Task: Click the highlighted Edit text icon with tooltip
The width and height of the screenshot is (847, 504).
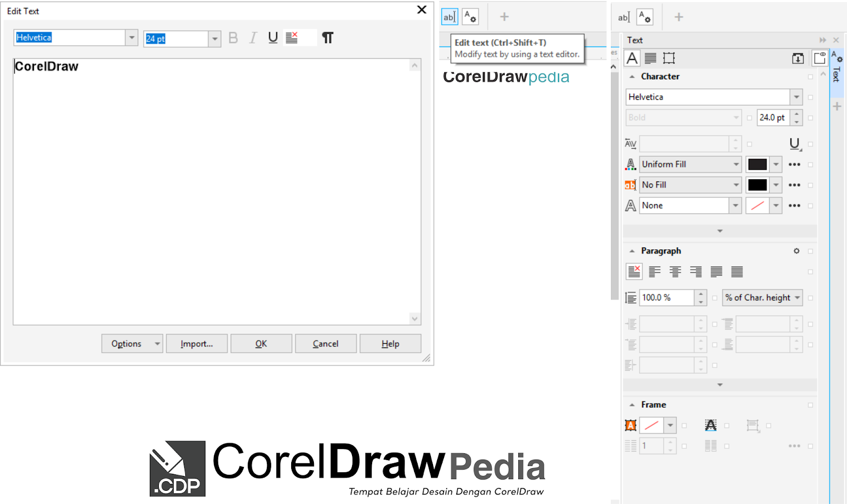Action: tap(449, 17)
